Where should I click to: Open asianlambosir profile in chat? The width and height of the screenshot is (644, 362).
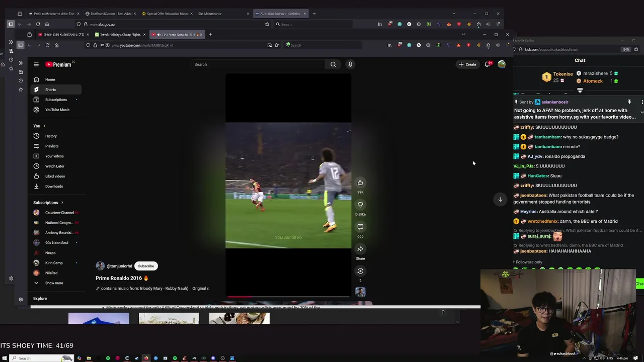pyautogui.click(x=554, y=102)
